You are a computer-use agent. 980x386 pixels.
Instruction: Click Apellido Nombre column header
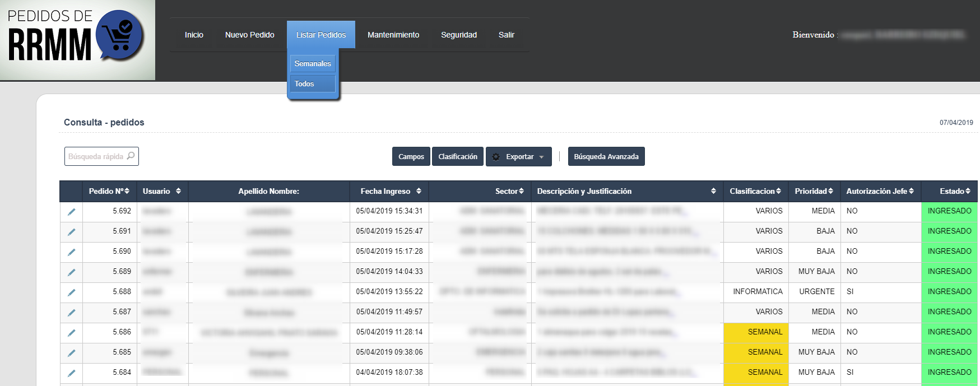point(269,191)
